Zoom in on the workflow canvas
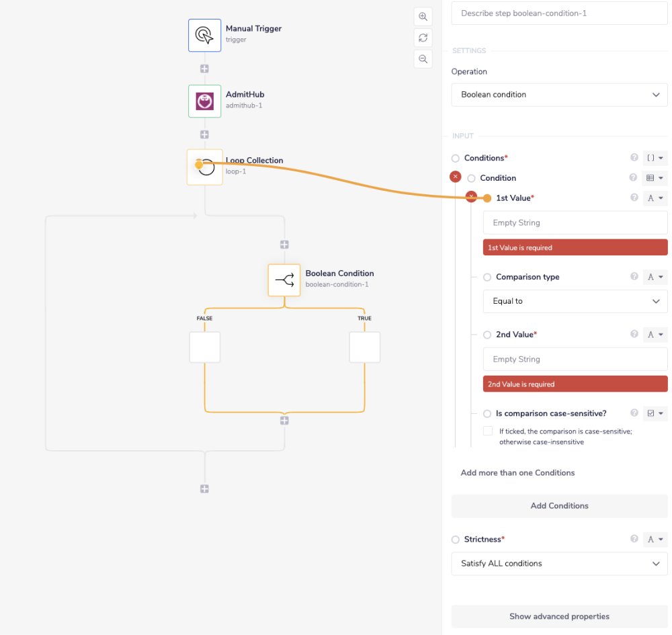The image size is (672, 635). [x=423, y=16]
